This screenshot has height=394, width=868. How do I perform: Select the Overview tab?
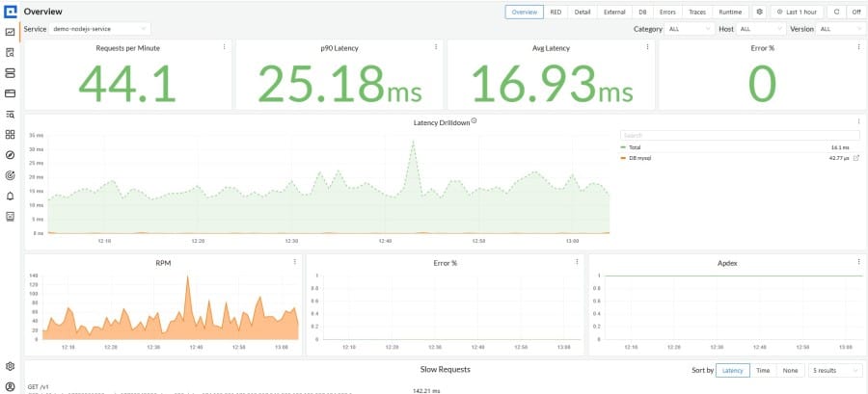525,12
